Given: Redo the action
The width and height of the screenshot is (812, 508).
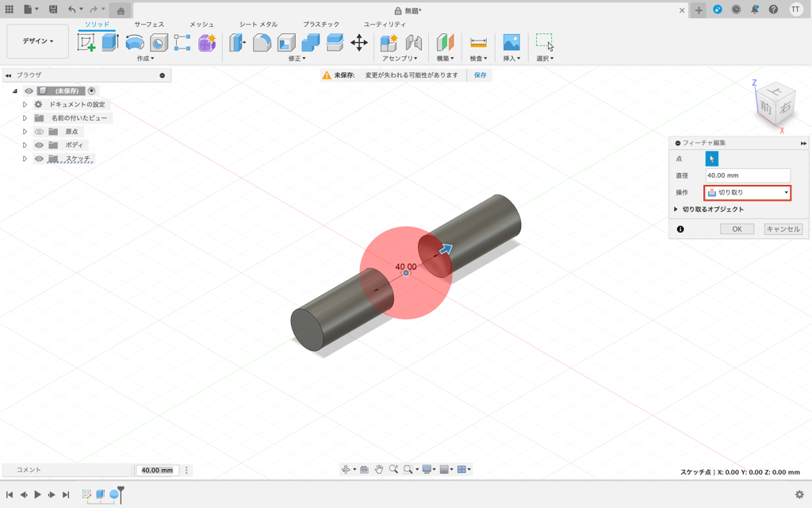Looking at the screenshot, I should (94, 10).
